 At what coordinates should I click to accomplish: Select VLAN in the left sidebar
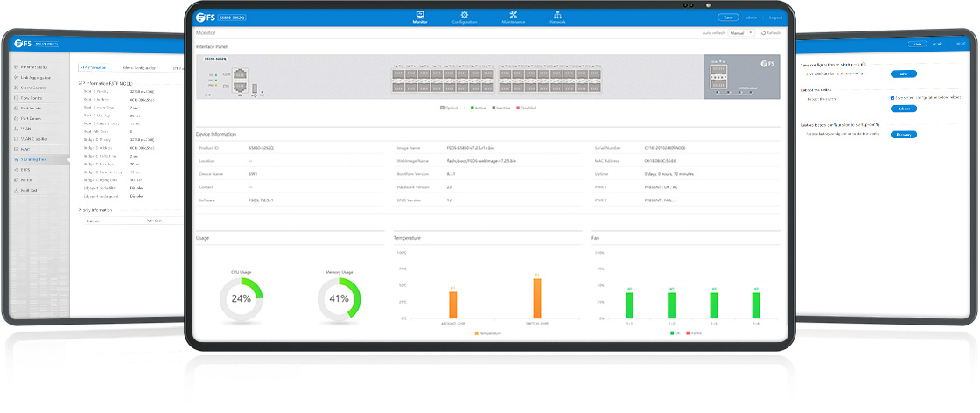click(x=24, y=129)
